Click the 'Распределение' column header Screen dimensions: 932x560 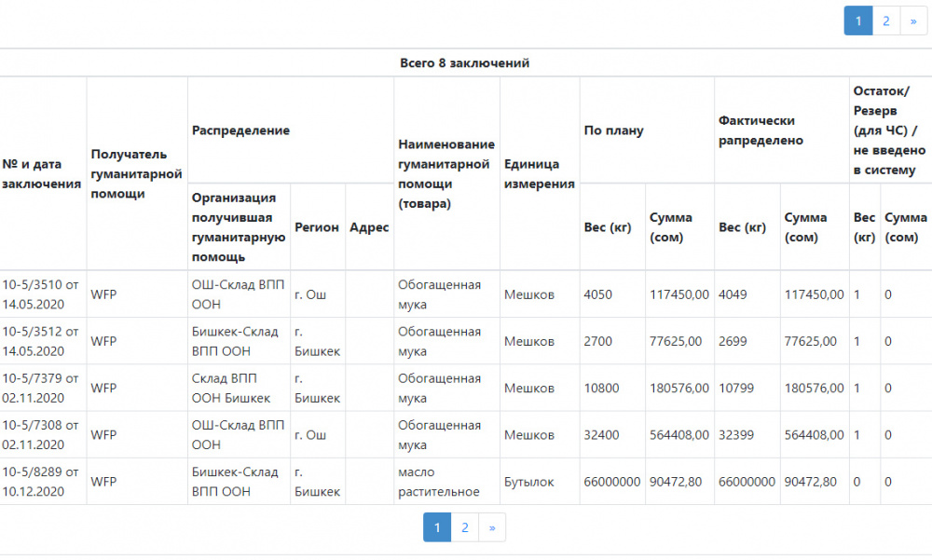[x=240, y=130]
